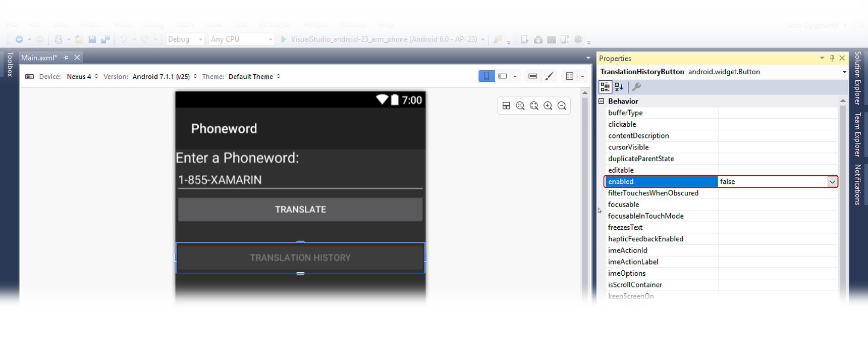Open the Debug configuration dropdown
The height and width of the screenshot is (356, 868).
click(185, 39)
